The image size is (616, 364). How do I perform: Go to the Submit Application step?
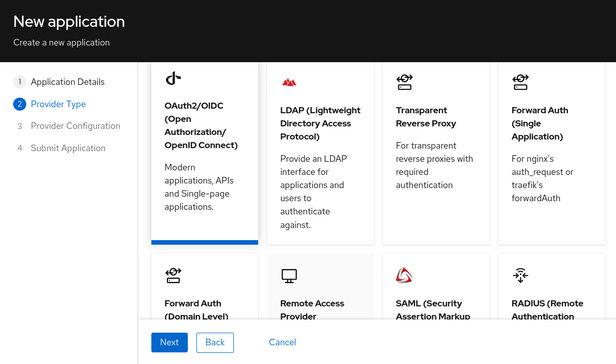(x=68, y=148)
